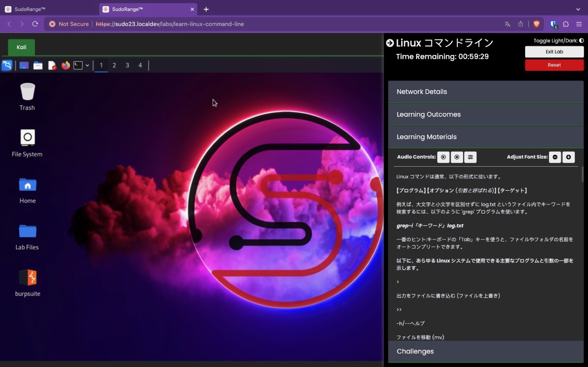Open the terminal dropdown arrow
588x367 pixels.
88,65
